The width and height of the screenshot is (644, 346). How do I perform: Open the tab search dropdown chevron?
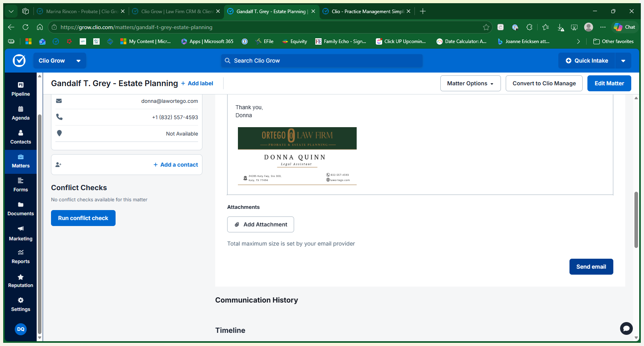11,11
